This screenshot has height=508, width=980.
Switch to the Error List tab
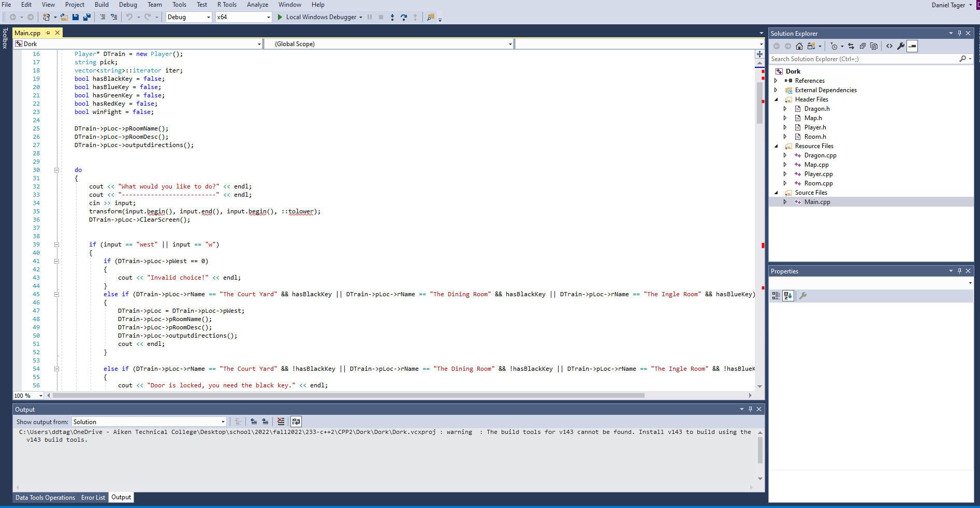[93, 498]
